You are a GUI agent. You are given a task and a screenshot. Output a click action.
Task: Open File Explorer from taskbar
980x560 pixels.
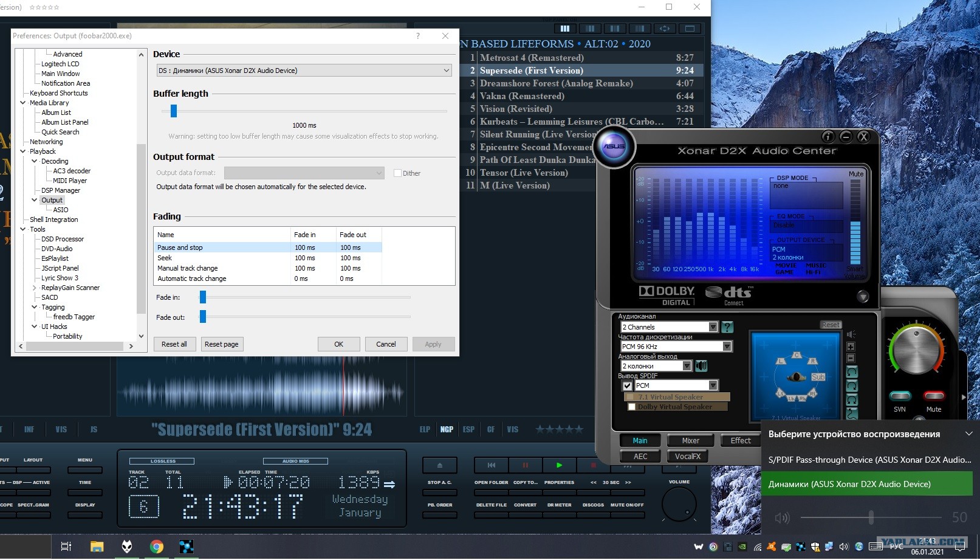(x=97, y=547)
